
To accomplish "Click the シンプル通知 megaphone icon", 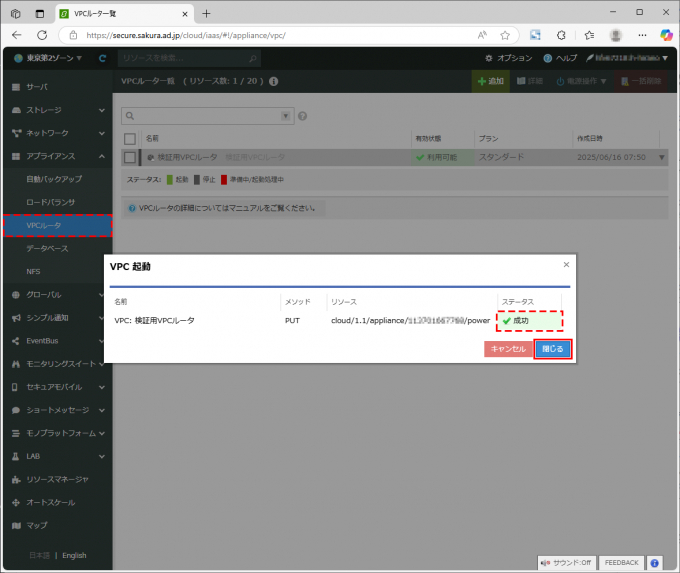I will [16, 318].
